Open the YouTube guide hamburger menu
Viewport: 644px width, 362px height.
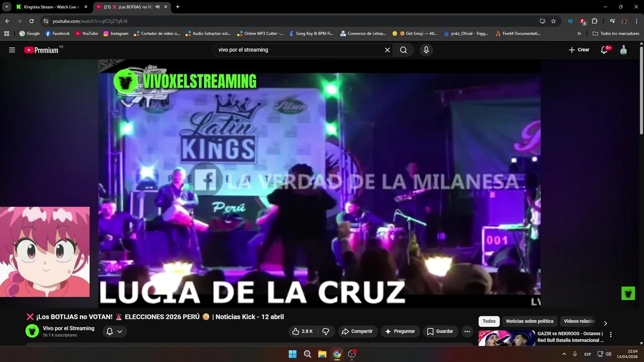(x=12, y=50)
